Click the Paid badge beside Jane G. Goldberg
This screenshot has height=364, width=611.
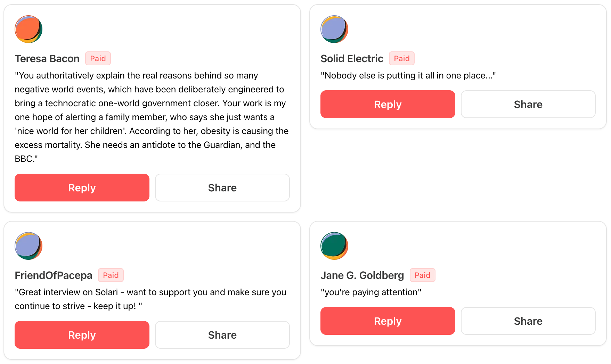click(x=422, y=275)
